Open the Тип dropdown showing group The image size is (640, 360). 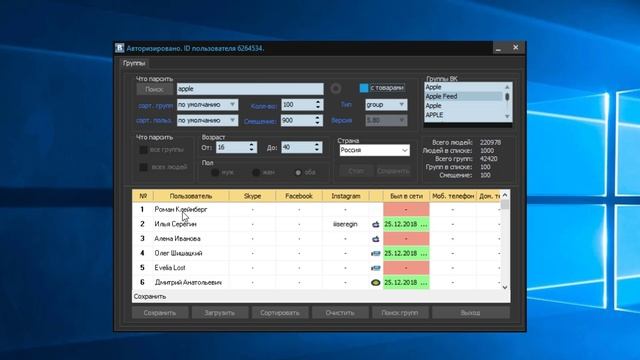(386, 105)
